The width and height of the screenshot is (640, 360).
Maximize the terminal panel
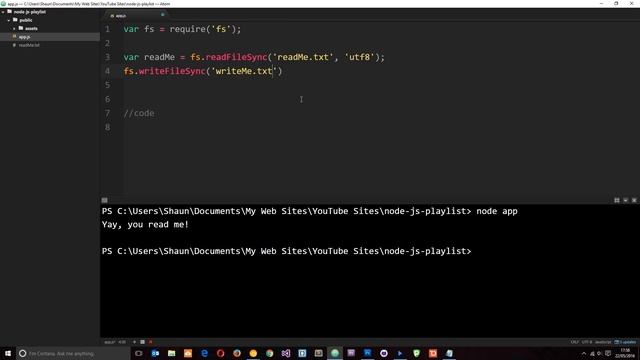point(617,200)
